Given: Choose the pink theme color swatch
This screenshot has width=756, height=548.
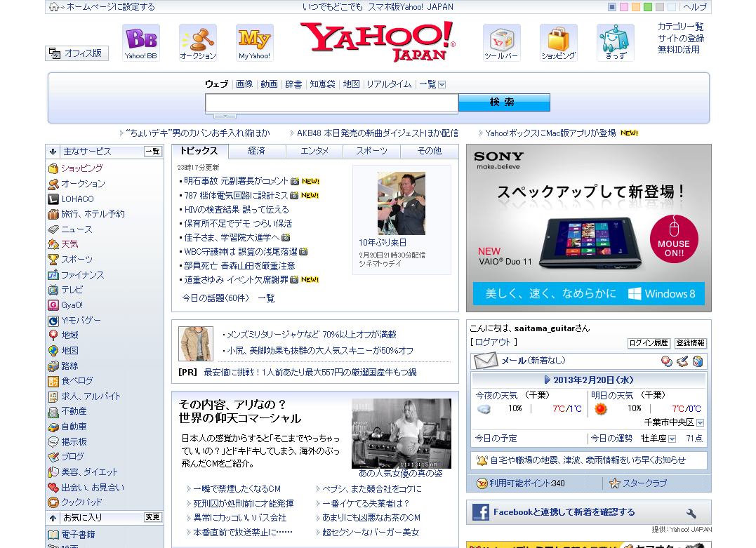Looking at the screenshot, I should pyautogui.click(x=624, y=7).
